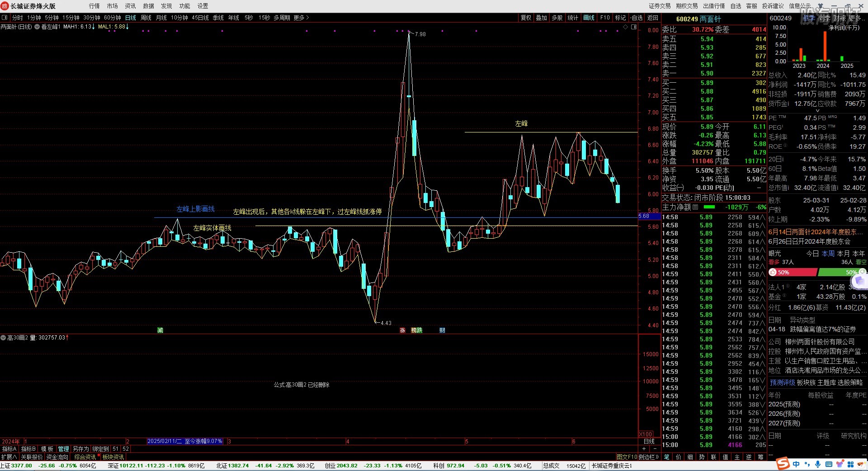Screen dimensions: 868x471
Task: Select the 单季 single quarter option
Action: point(810,18)
